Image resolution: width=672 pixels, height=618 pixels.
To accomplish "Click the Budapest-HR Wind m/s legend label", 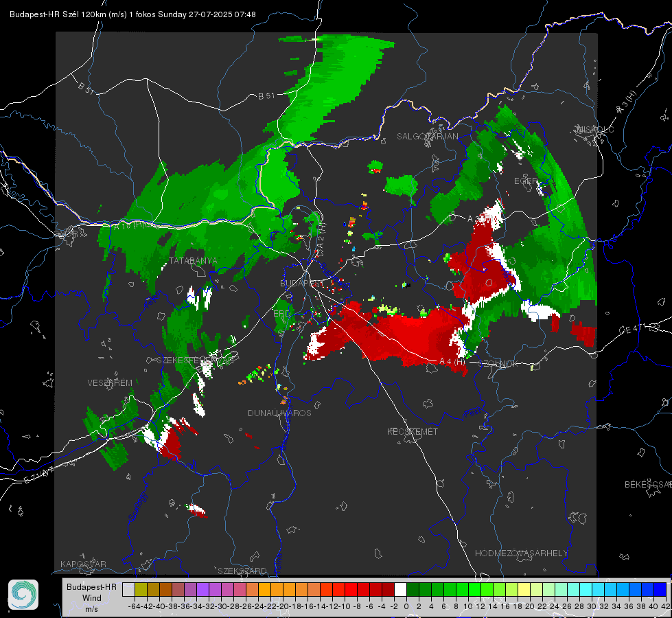I will pyautogui.click(x=91, y=597).
